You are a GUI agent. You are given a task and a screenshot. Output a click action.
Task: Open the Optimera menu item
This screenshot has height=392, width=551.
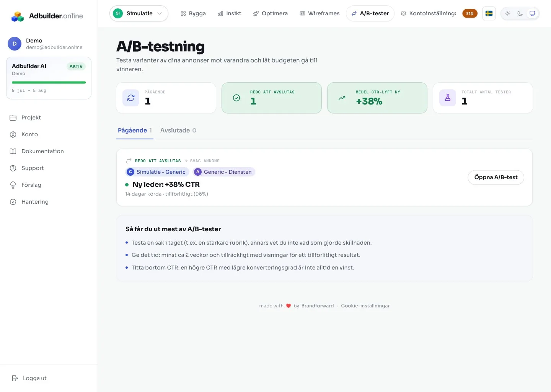pyautogui.click(x=271, y=13)
